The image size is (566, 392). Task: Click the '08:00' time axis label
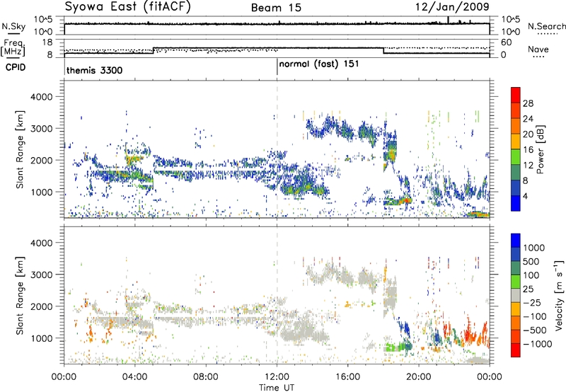click(206, 376)
